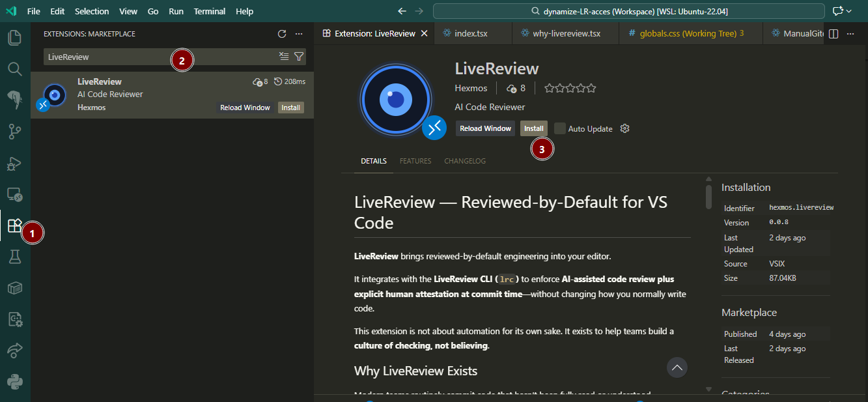
Task: Open the Testing beaker view
Action: coord(14,257)
